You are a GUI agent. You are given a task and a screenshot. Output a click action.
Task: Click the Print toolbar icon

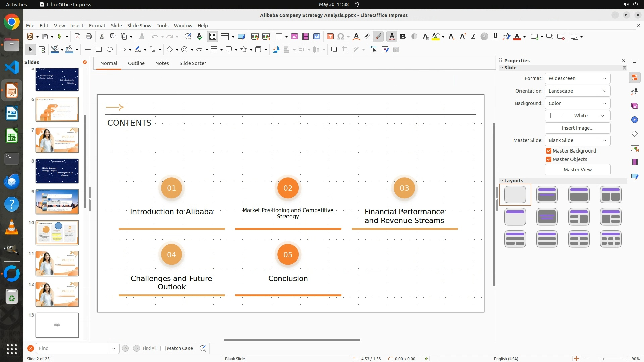pyautogui.click(x=89, y=37)
